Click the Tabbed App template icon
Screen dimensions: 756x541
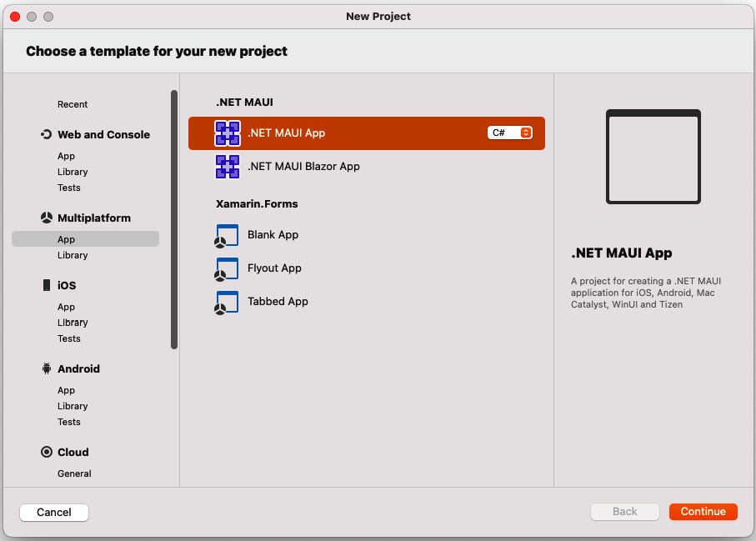(226, 303)
